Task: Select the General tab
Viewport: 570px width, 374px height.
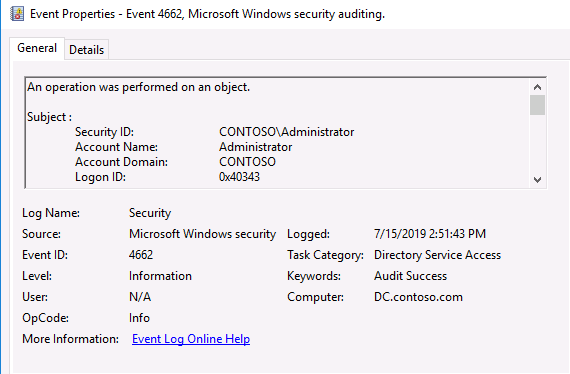Action: point(37,48)
